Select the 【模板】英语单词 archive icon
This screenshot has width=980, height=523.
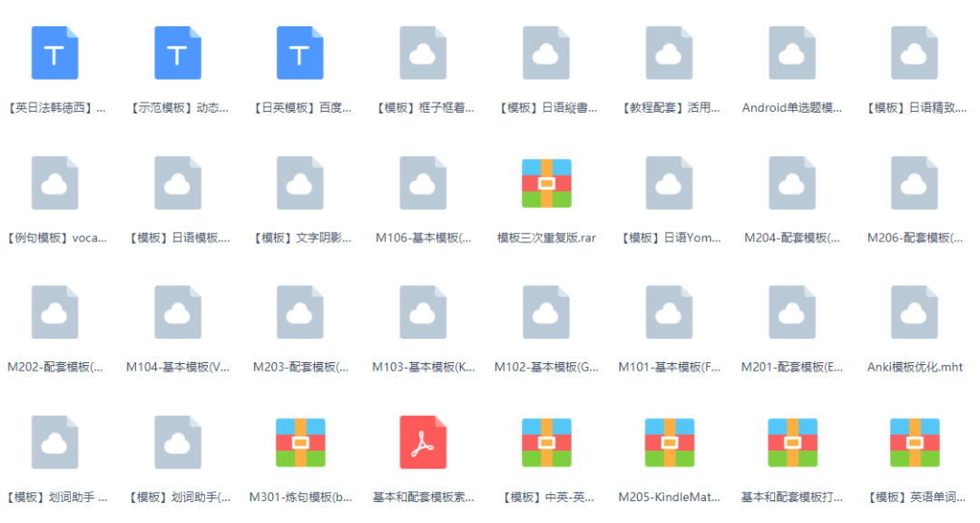tap(915, 443)
